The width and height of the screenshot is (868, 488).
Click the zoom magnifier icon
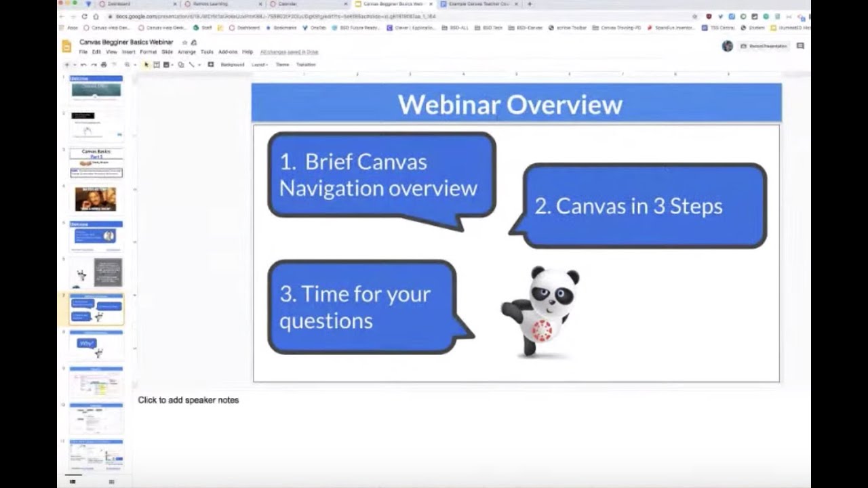pos(127,64)
